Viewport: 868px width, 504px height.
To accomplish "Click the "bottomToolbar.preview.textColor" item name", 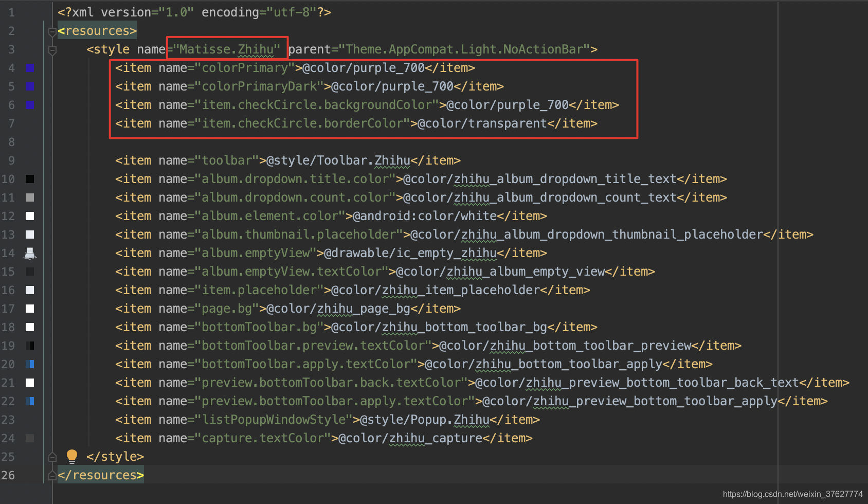I will tap(313, 346).
